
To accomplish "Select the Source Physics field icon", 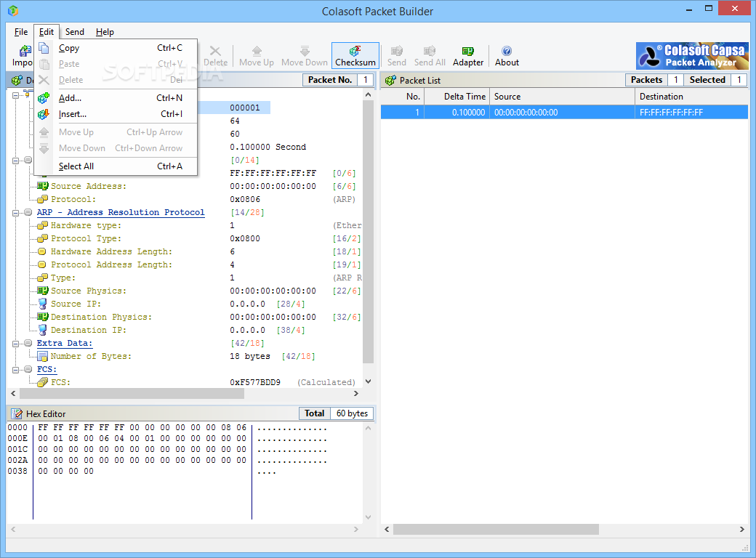I will coord(42,291).
